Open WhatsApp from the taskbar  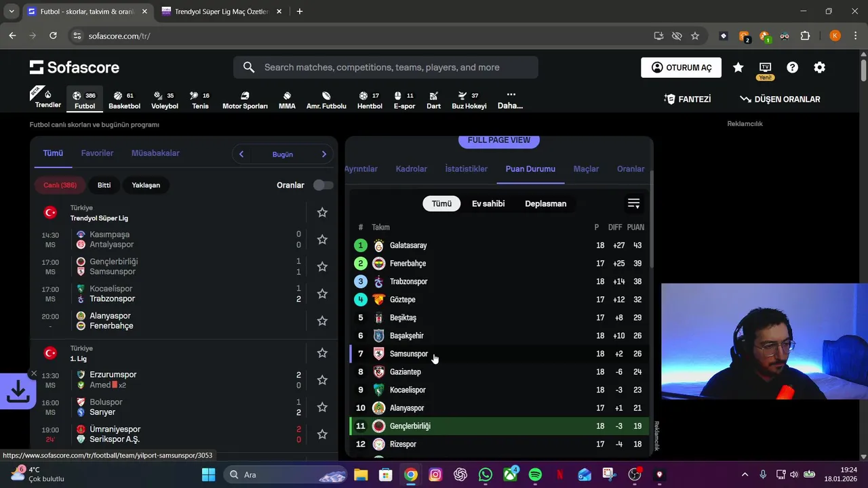pyautogui.click(x=486, y=474)
